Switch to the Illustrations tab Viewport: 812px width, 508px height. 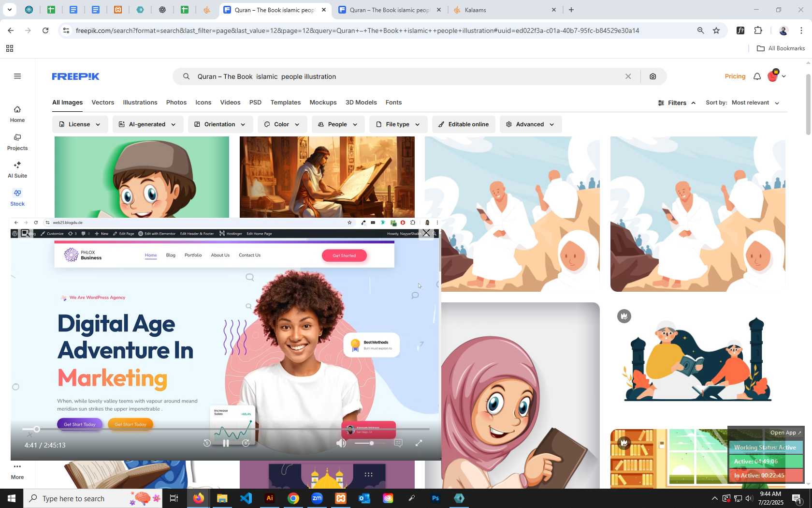[140, 103]
